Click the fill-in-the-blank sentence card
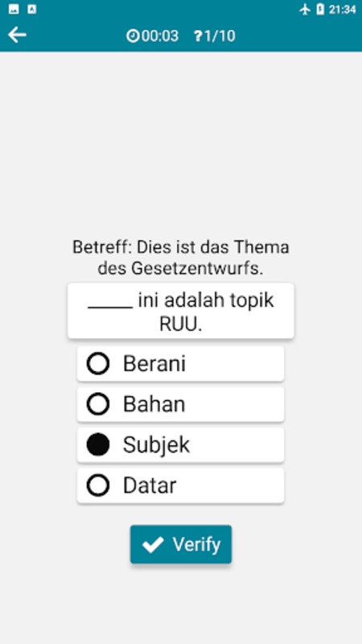 click(181, 311)
